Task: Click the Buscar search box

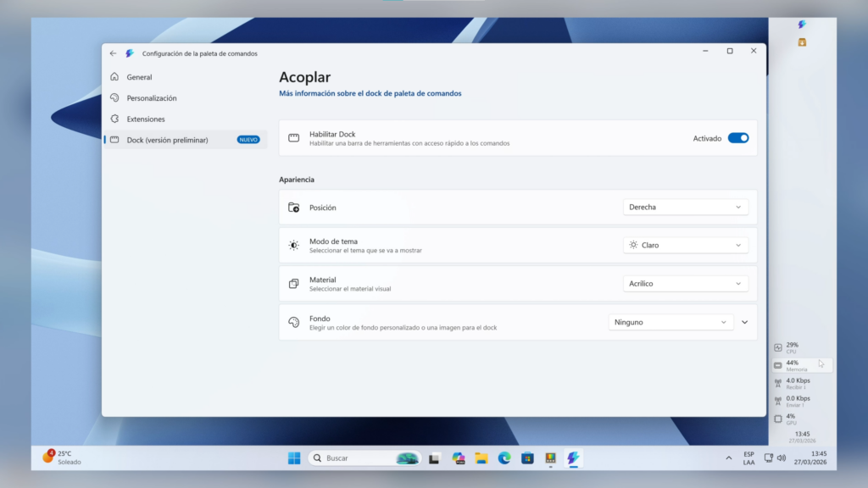Action: coord(364,457)
